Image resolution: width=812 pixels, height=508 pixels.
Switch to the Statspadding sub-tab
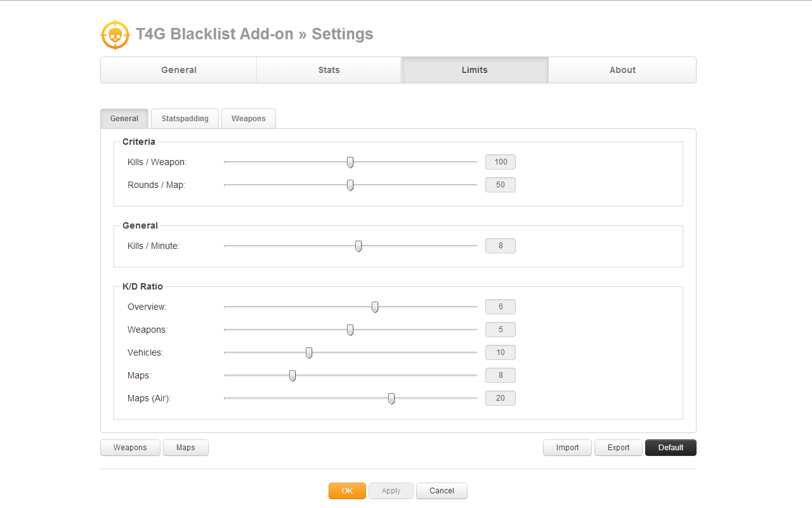click(185, 119)
